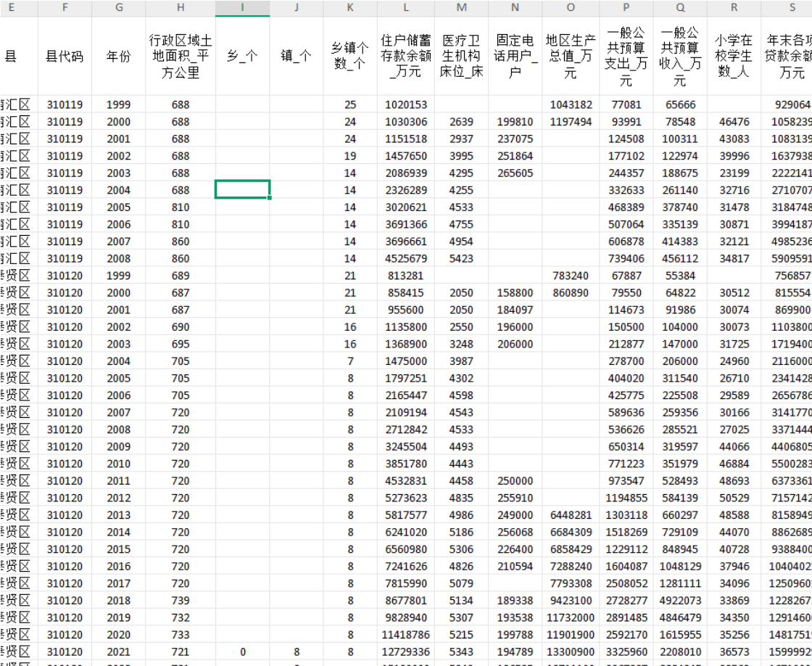The image size is (812, 666).
Task: Select column header G
Action: click(x=119, y=8)
